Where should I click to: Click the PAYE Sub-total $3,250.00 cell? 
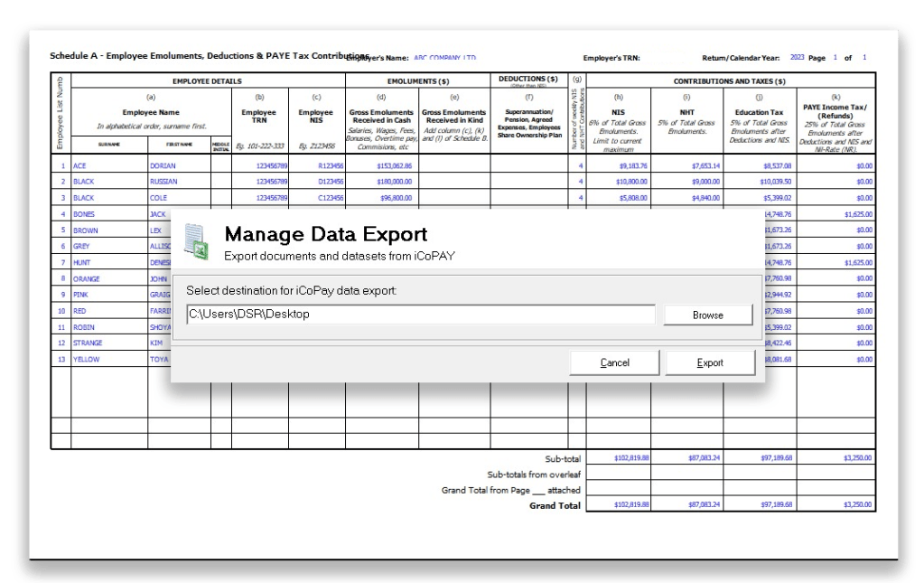(x=835, y=458)
